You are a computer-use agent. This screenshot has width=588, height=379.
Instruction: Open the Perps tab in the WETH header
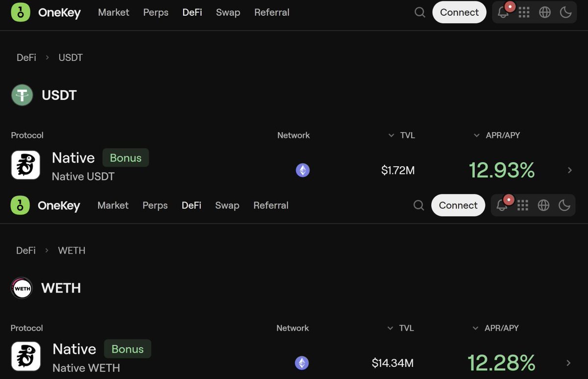pos(155,205)
